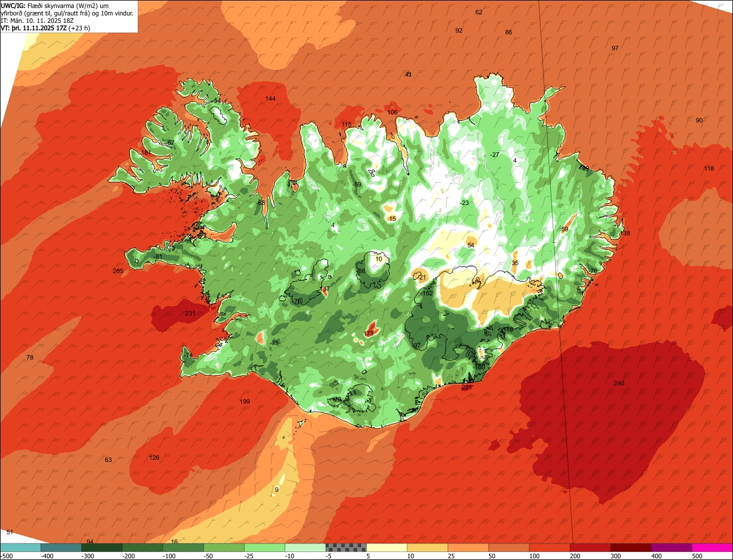The image size is (733, 560).
Task: Click the 115 value on the north coast
Action: point(346,124)
